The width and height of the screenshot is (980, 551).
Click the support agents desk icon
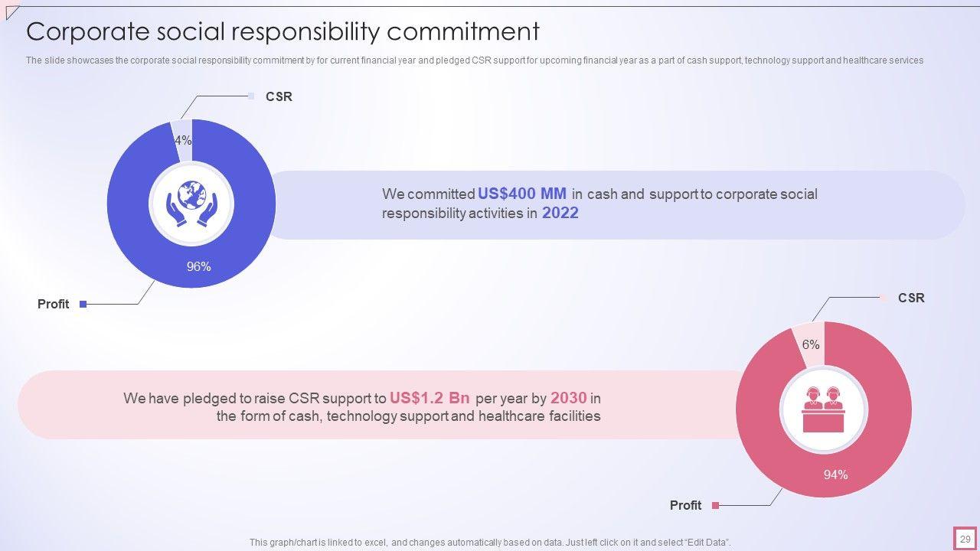(824, 409)
